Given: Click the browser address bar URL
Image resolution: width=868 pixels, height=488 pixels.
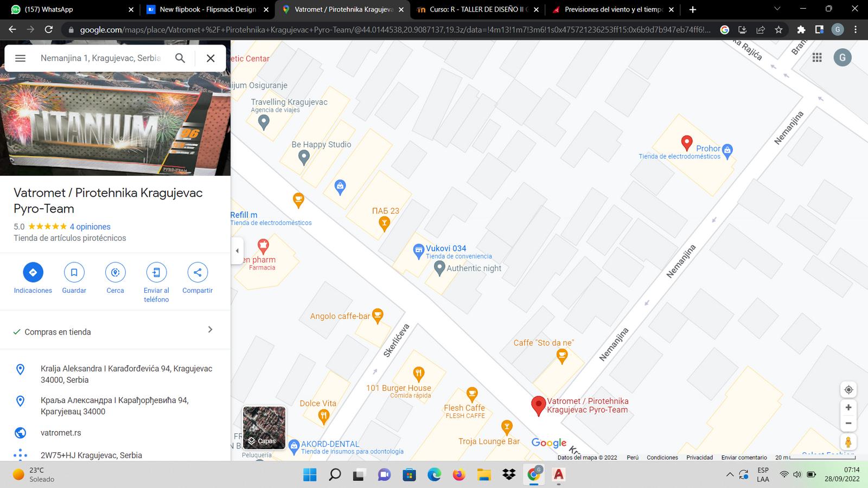Looking at the screenshot, I should click(395, 30).
